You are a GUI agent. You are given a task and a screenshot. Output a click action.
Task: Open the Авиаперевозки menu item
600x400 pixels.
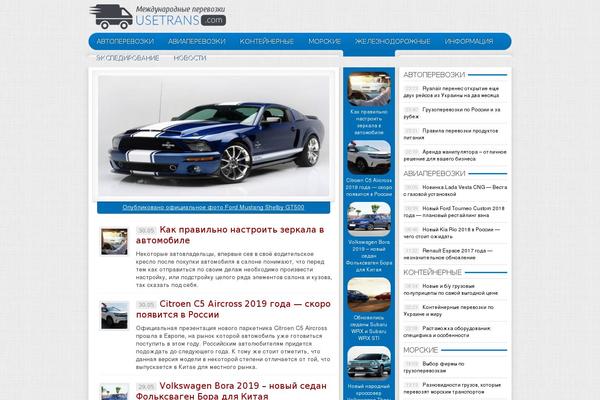point(197,41)
